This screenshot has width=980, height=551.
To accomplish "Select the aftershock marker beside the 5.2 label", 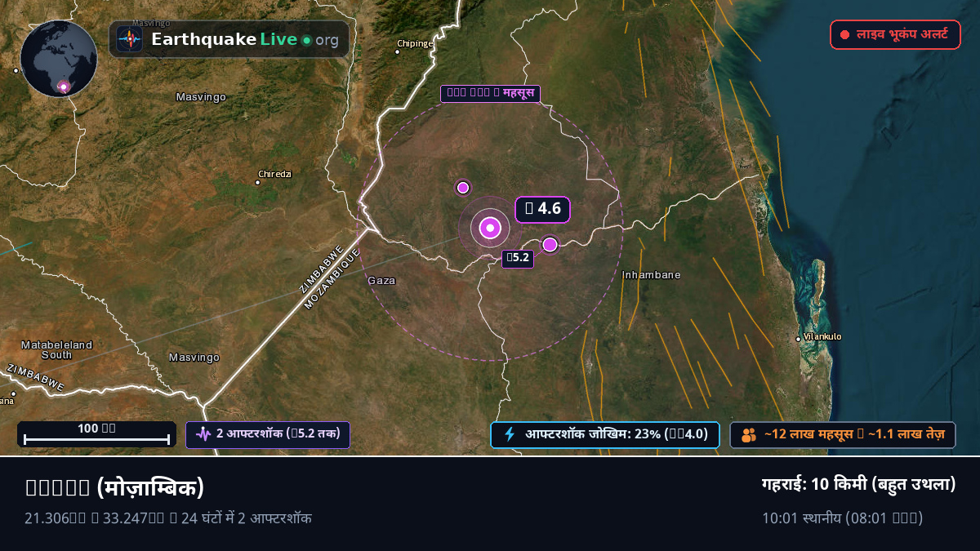I will click(x=550, y=244).
